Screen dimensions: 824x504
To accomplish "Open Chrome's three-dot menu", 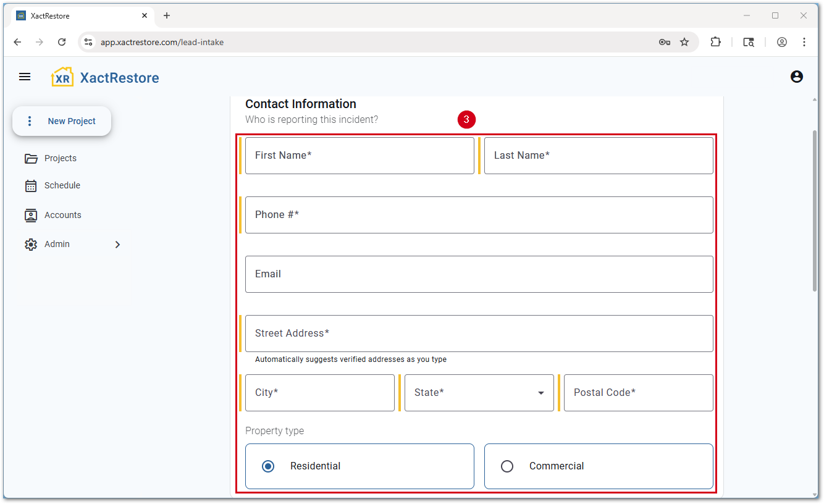I will [x=804, y=42].
